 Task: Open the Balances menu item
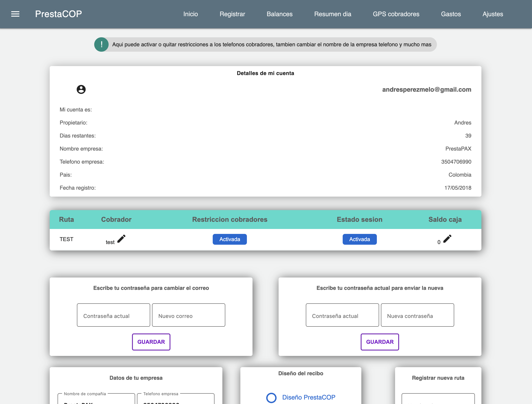pyautogui.click(x=279, y=14)
